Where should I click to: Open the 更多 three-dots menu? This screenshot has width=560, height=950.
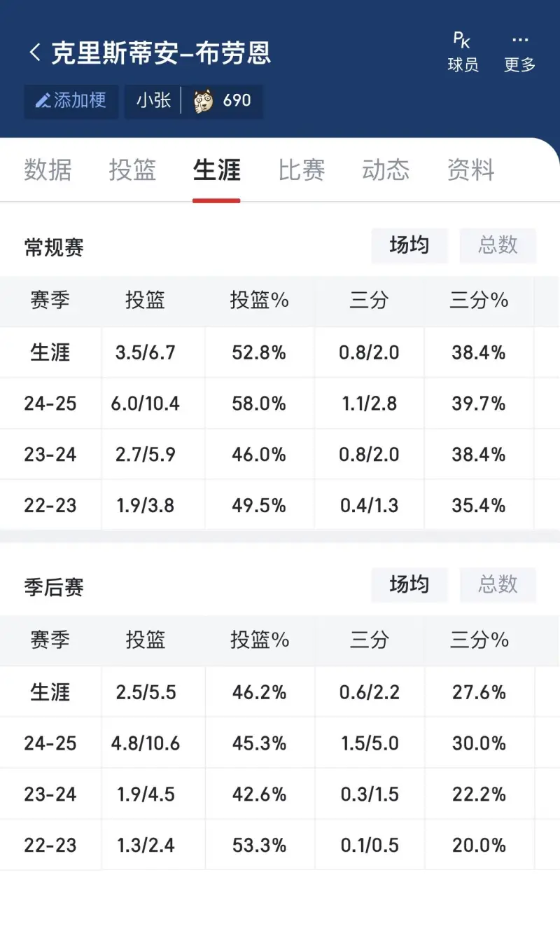[x=519, y=52]
